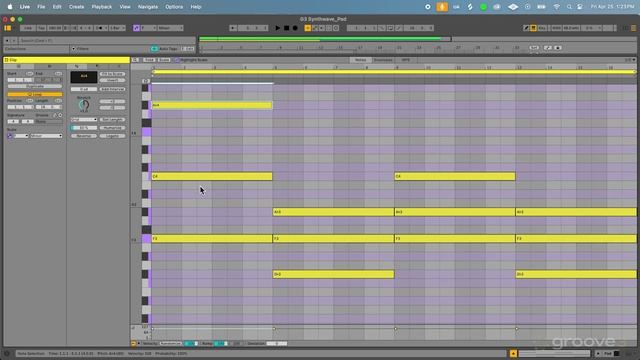The width and height of the screenshot is (640, 360).
Task: Select the MPE tab
Action: [405, 60]
